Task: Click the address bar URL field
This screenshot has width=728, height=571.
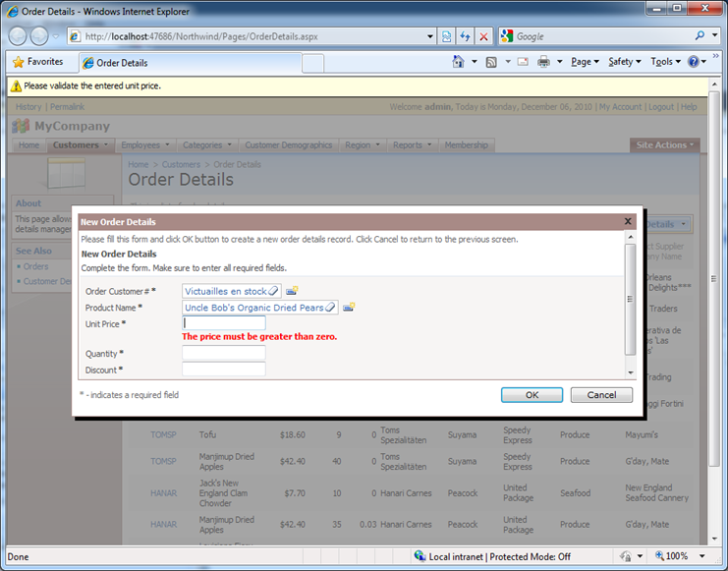Action: click(x=246, y=36)
